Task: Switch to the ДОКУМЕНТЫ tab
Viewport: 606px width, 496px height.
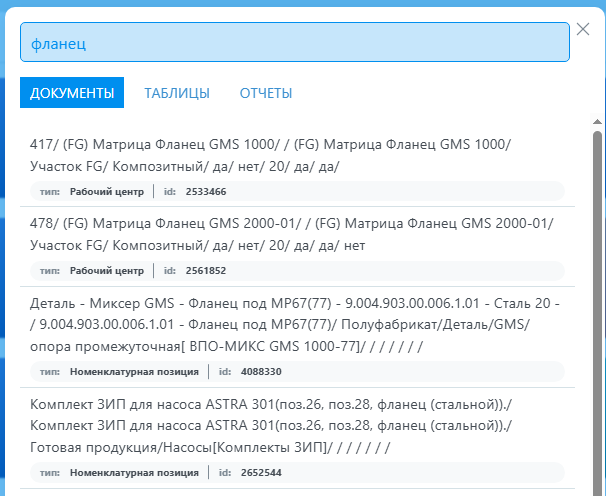Action: click(72, 93)
